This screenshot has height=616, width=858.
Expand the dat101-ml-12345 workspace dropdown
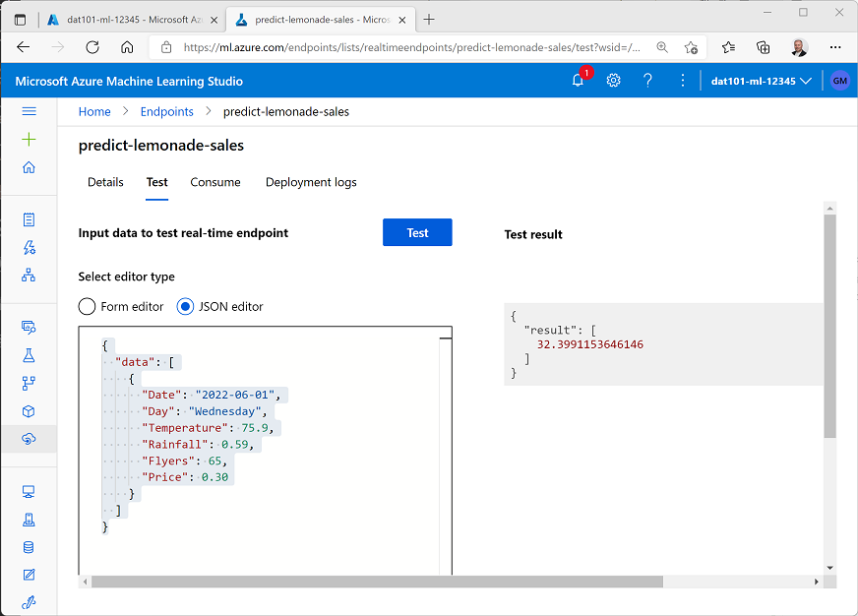[761, 80]
